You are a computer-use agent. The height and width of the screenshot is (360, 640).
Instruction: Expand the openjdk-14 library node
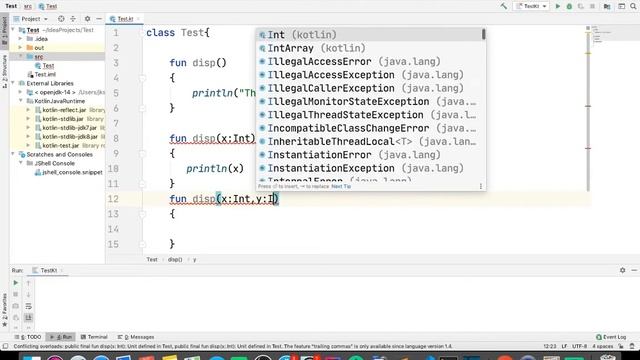(20, 92)
